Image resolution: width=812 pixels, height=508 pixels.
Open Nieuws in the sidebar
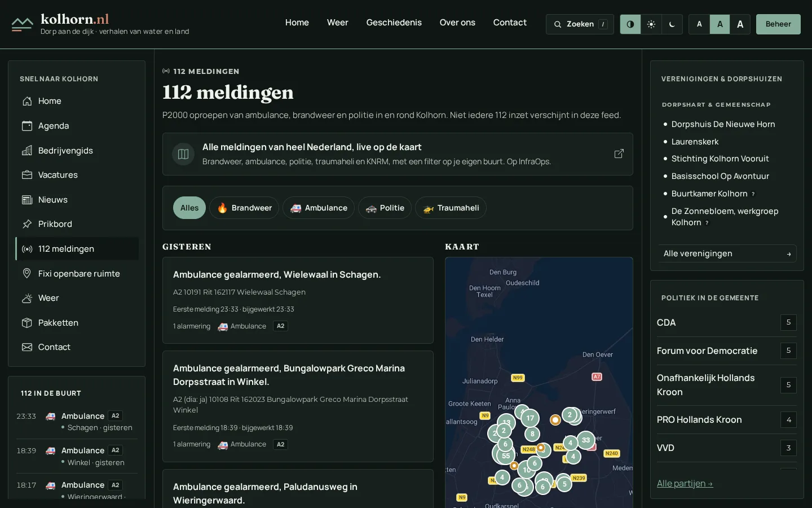[x=77, y=200]
